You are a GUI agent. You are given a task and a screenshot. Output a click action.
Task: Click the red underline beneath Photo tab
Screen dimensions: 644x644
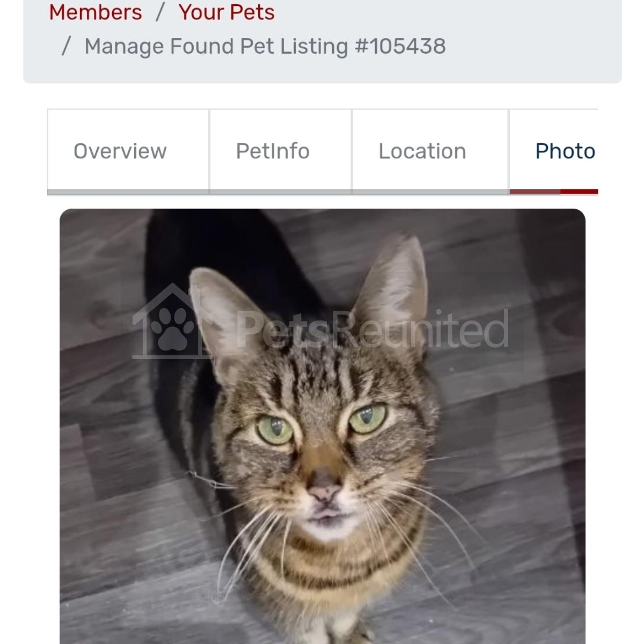click(x=554, y=192)
